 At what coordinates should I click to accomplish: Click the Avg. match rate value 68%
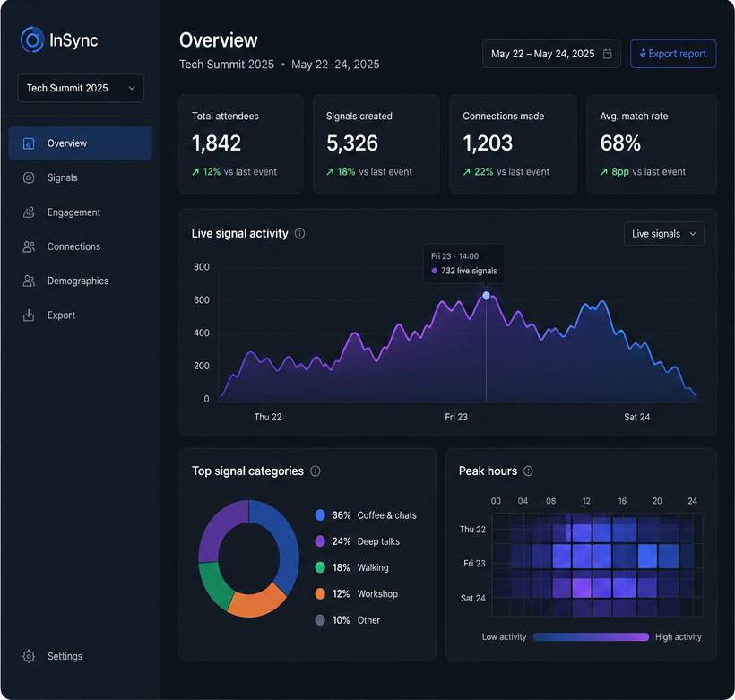[x=620, y=143]
